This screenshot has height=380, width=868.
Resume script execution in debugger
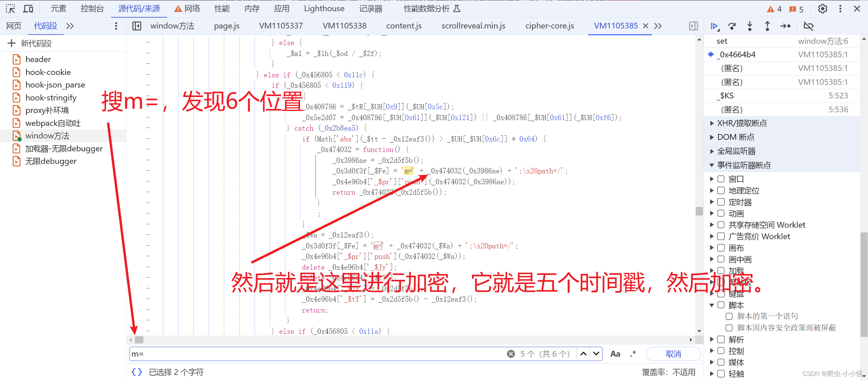coord(715,26)
